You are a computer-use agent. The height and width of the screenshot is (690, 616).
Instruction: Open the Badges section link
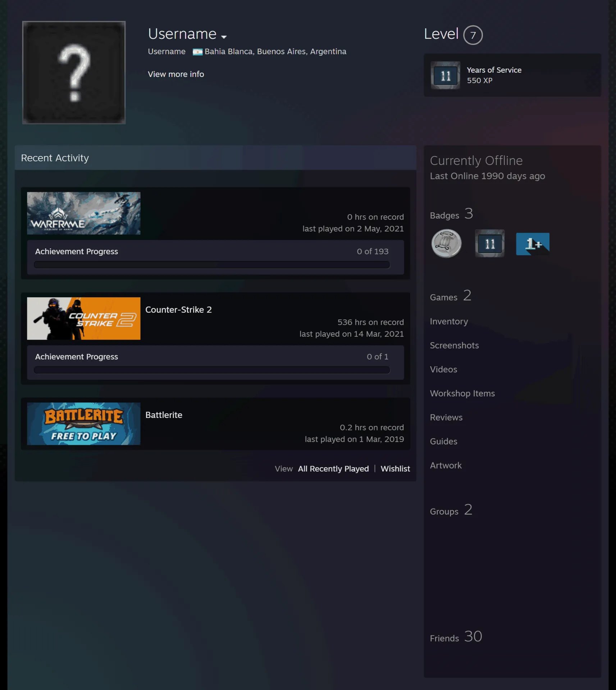click(x=451, y=214)
